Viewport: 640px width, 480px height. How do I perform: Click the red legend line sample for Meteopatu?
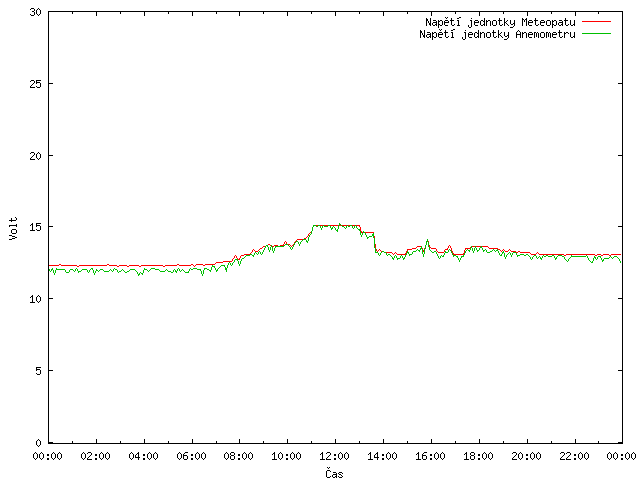(x=596, y=21)
